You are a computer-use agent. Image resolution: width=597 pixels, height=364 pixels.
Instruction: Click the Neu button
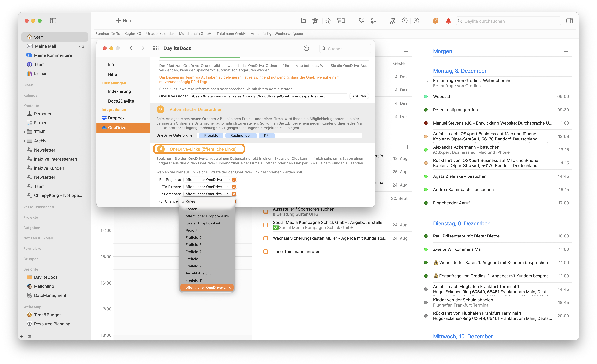[124, 21]
